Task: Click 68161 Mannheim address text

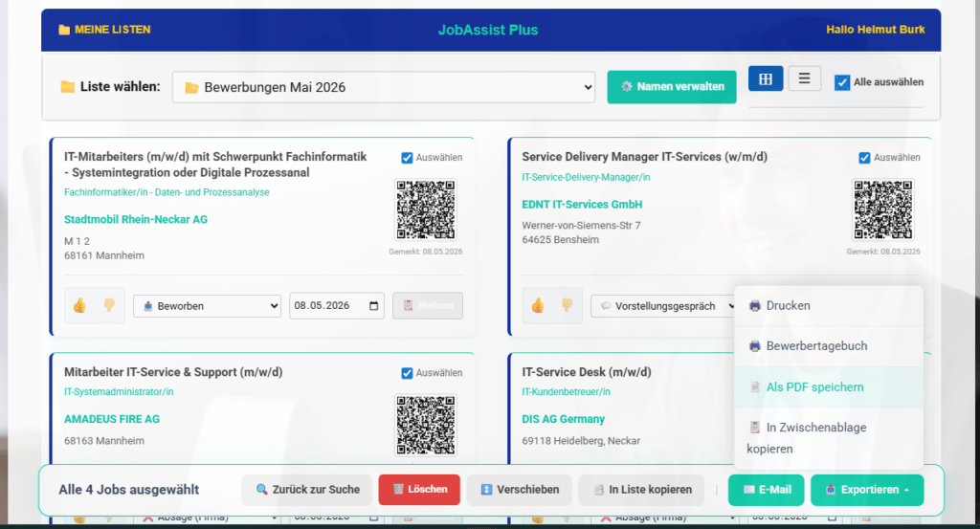Action: pyautogui.click(x=103, y=255)
